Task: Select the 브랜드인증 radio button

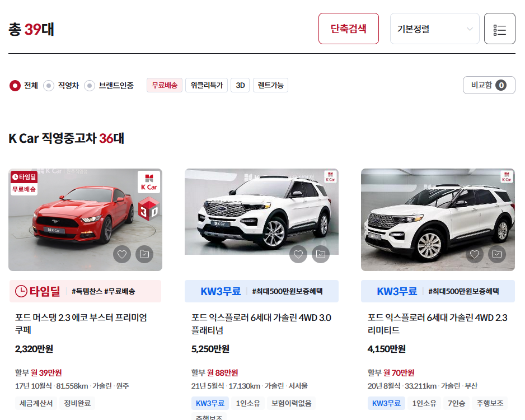Action: point(90,86)
